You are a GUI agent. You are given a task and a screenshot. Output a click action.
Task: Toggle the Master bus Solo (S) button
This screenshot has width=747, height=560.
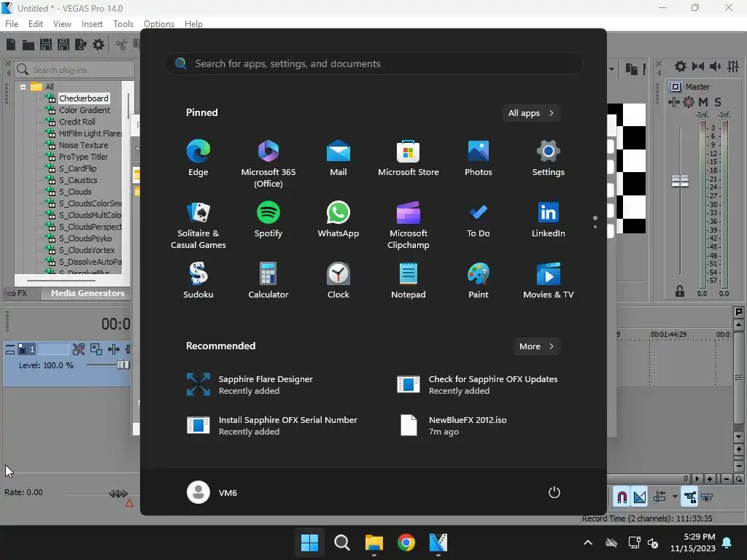pos(718,102)
